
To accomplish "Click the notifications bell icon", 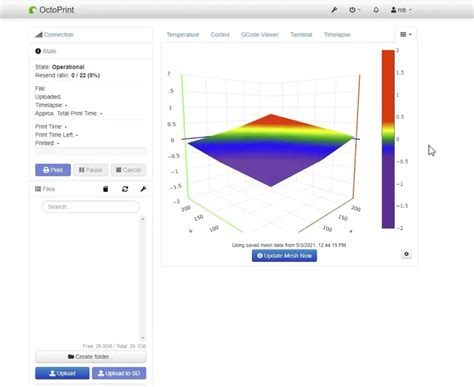I will [376, 10].
